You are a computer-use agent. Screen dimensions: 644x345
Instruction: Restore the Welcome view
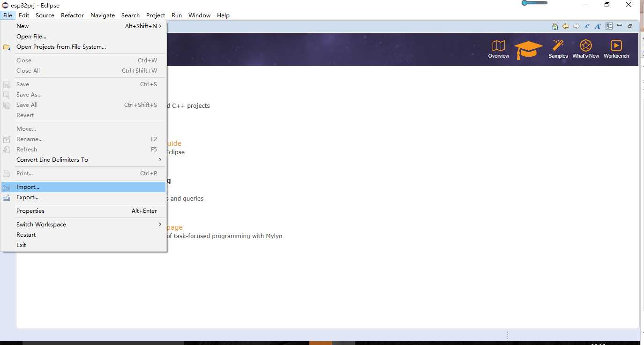coord(630,26)
